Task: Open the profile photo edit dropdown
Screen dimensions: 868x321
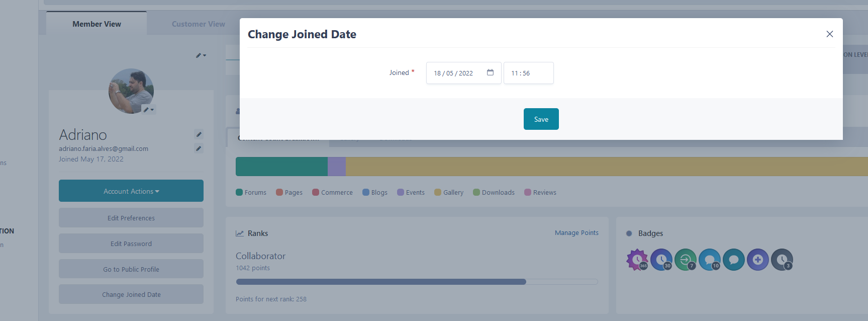Action: pyautogui.click(x=149, y=110)
